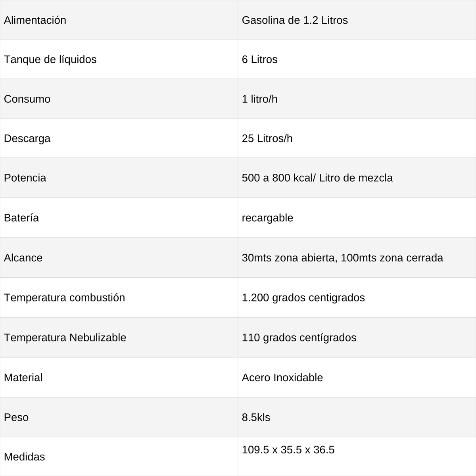
Task: Click the 8.5kls weight value
Action: (256, 417)
